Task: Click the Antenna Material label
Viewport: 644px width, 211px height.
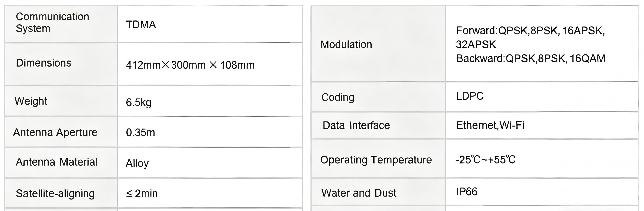Action: tap(57, 162)
